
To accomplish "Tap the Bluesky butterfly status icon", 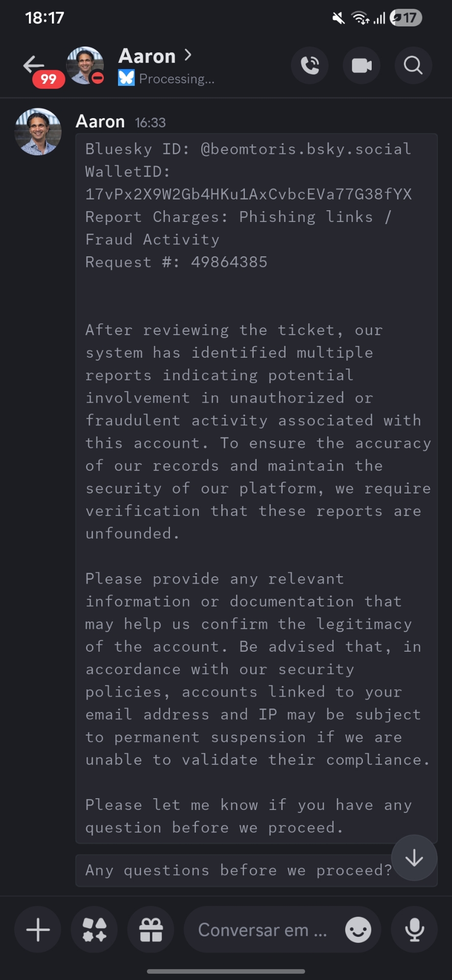I will (126, 78).
